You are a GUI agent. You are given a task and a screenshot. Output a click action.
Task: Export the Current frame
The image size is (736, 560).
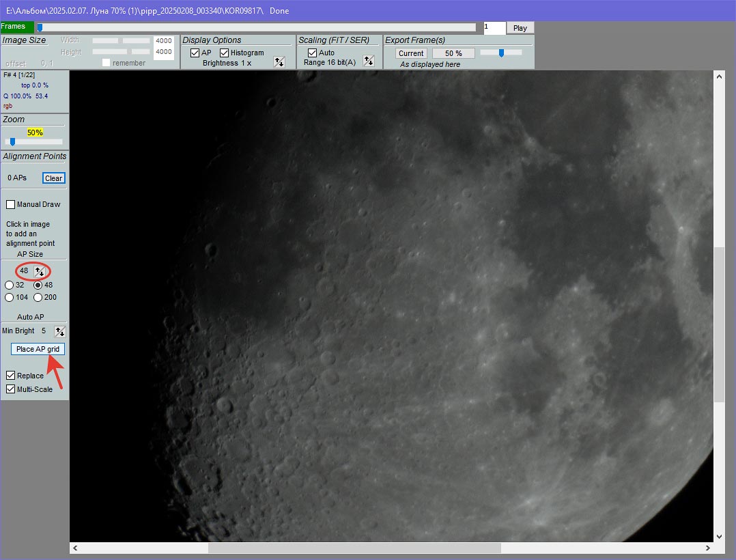[x=411, y=53]
